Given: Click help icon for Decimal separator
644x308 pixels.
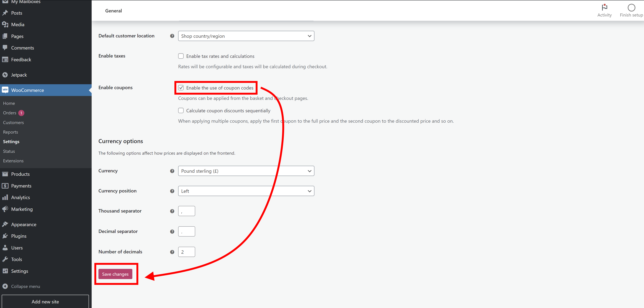Looking at the screenshot, I should click(172, 232).
